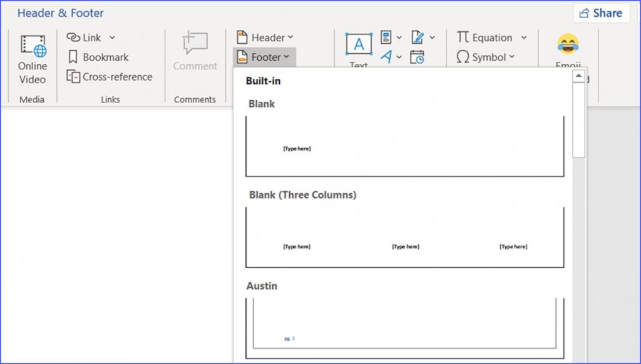The image size is (641, 364).
Task: Add a Signature Line
Action: tap(418, 38)
